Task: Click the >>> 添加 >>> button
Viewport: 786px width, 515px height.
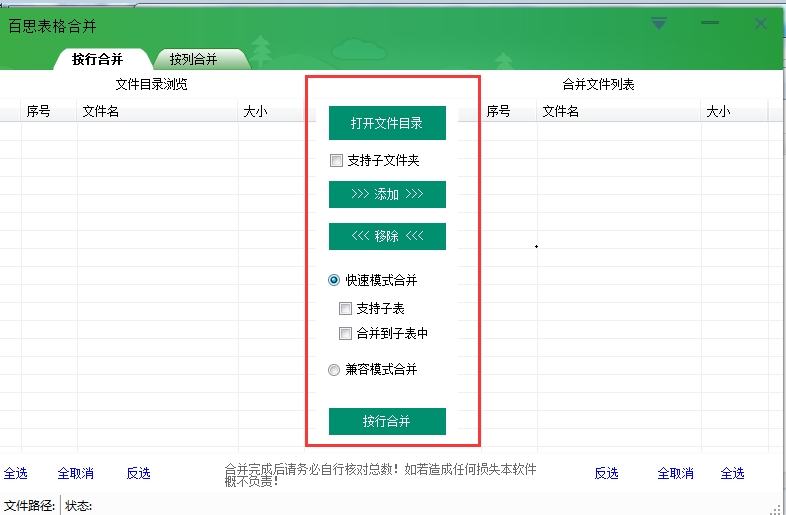Action: click(387, 194)
